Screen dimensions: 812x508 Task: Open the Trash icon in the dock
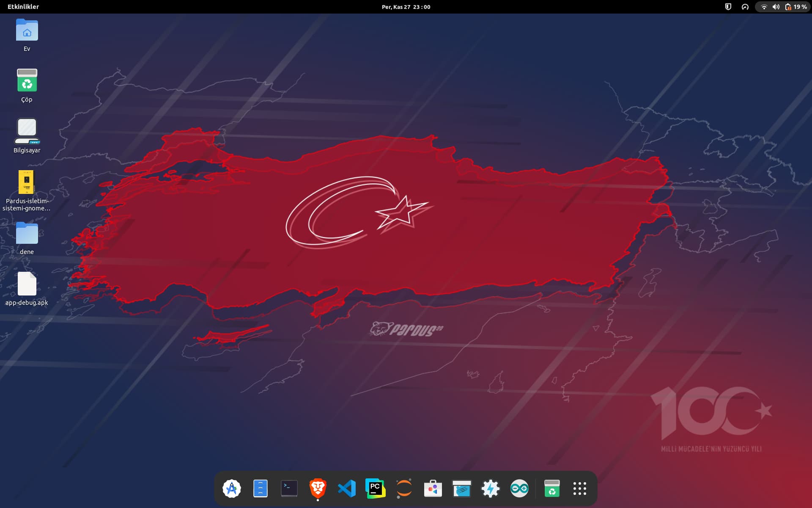click(x=552, y=489)
